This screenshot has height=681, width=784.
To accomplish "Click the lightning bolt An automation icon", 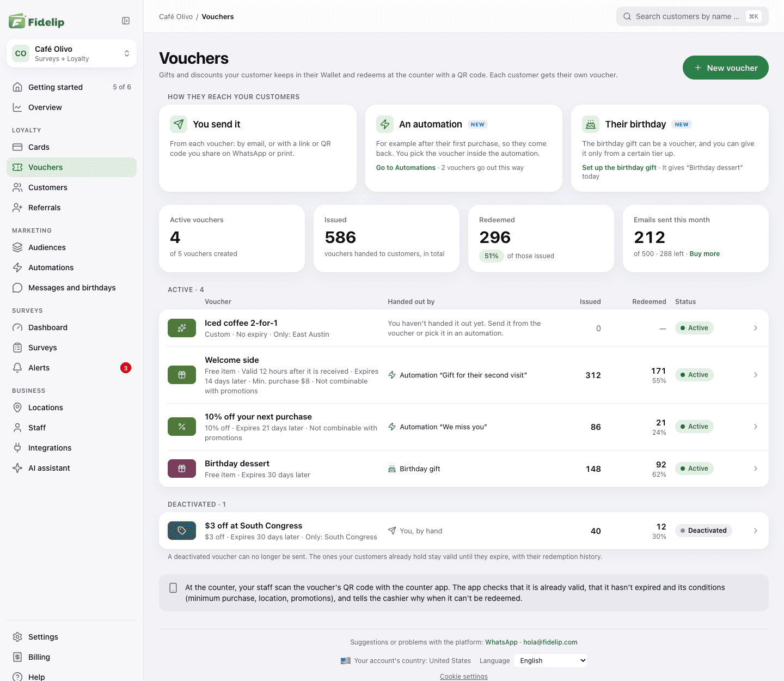I will pyautogui.click(x=385, y=124).
